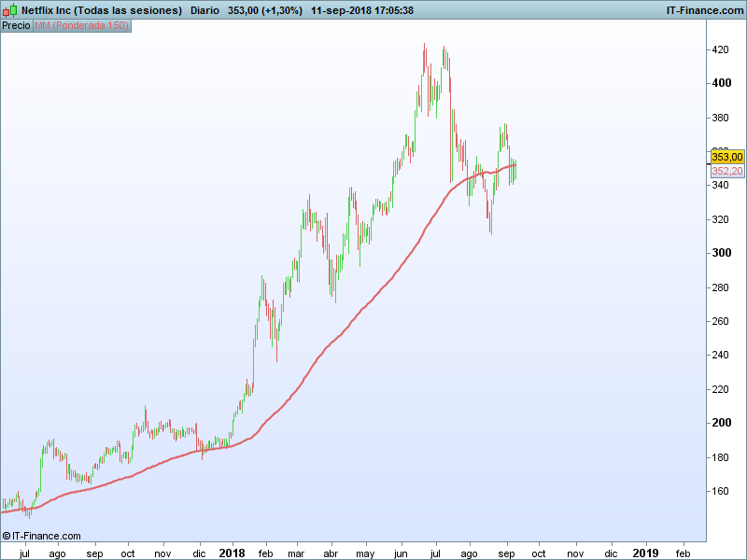Click the 220 price axis label
Viewport: 747px width, 560px height.
[x=720, y=389]
